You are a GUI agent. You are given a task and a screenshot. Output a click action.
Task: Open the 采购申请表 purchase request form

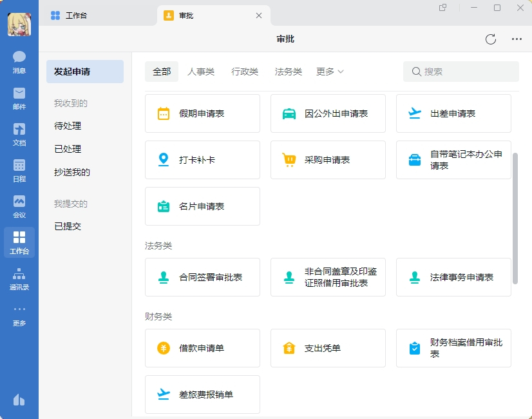pyautogui.click(x=328, y=160)
